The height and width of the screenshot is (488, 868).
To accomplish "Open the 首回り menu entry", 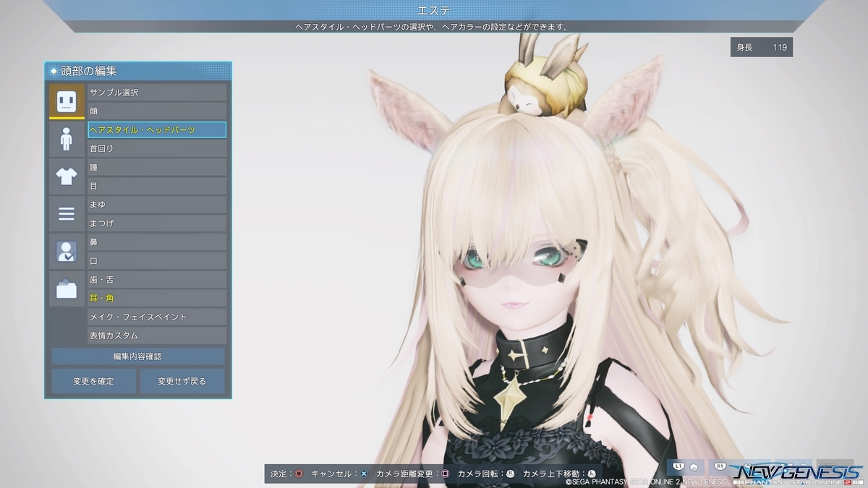I will pyautogui.click(x=157, y=149).
